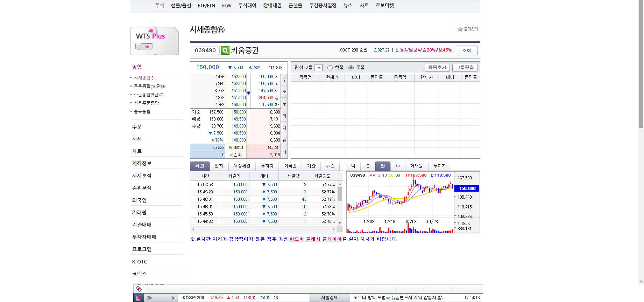The height and width of the screenshot is (302, 644).
Task: Select the 분 chart period tab
Action: (368, 166)
